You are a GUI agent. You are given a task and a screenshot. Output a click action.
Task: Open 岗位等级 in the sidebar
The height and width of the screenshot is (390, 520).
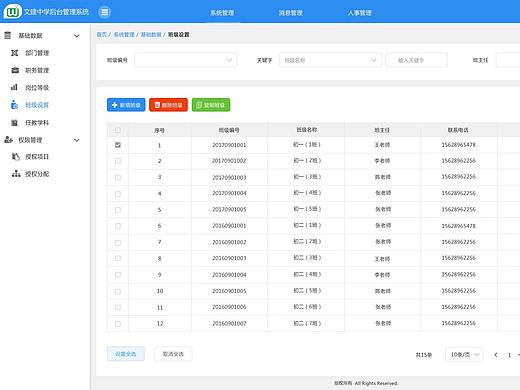tap(37, 87)
